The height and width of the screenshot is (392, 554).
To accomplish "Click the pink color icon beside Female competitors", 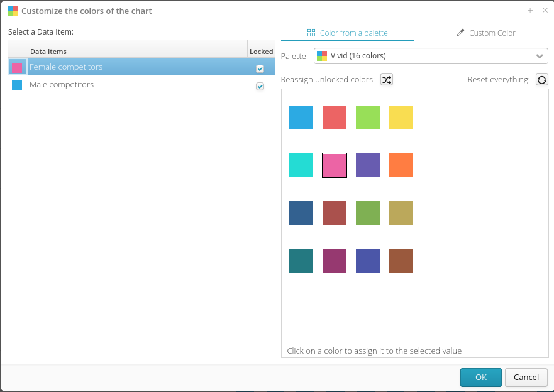I will [17, 67].
